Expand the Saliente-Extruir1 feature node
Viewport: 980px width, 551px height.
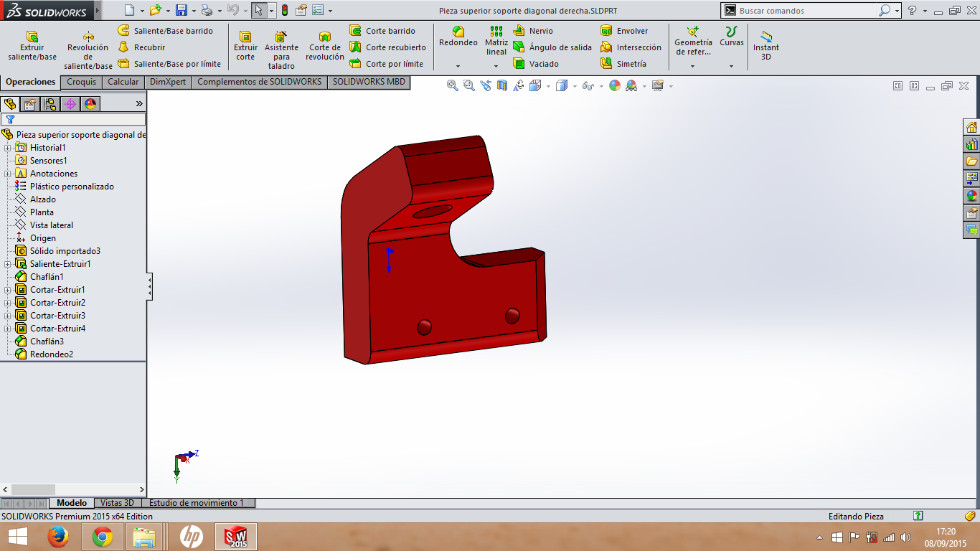8,264
